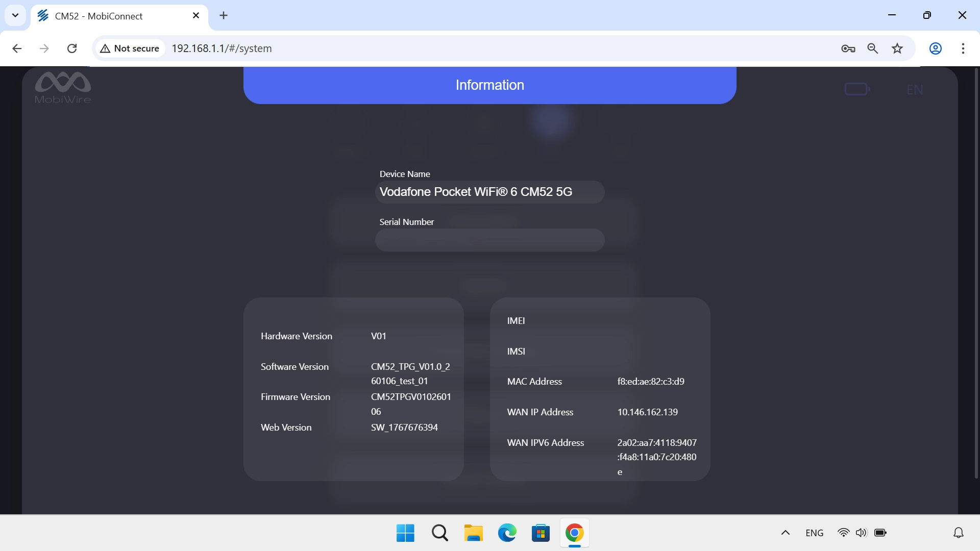The width and height of the screenshot is (980, 551).
Task: Click the WiFi icon in the system tray
Action: point(843,532)
